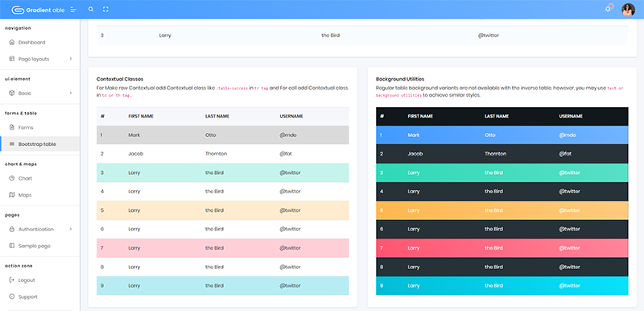Click the Bootstrap table icon

pos(11,143)
